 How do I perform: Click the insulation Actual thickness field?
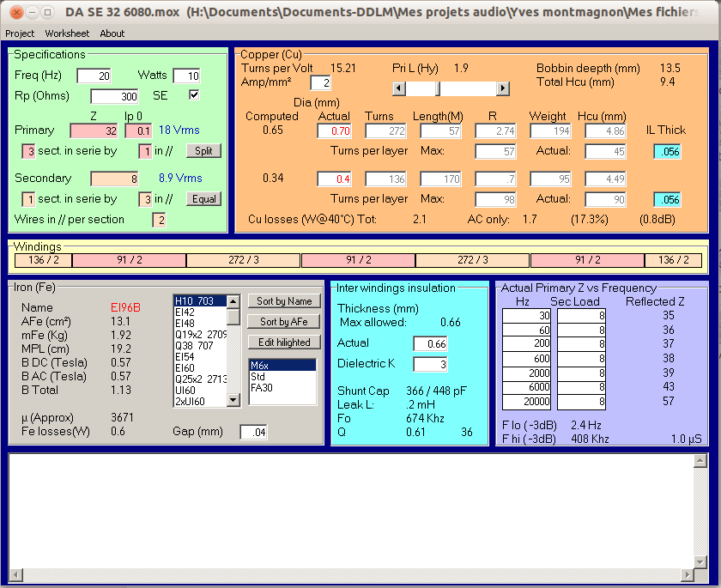[430, 344]
